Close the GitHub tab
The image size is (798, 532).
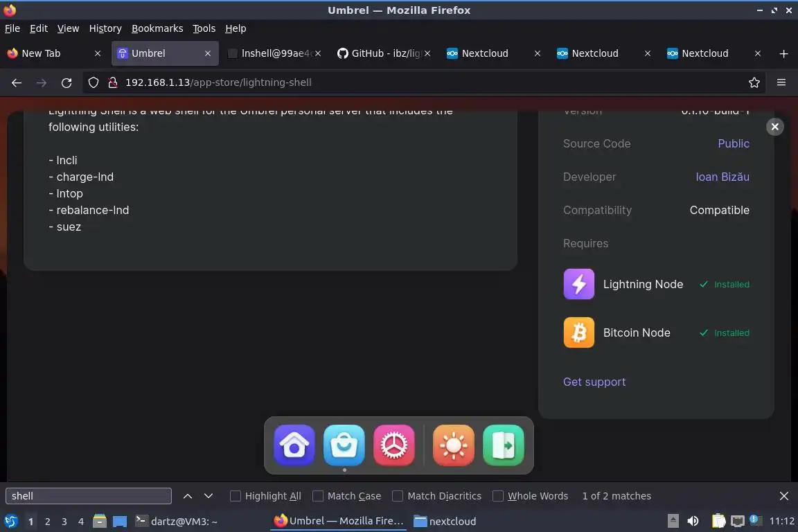coord(427,53)
